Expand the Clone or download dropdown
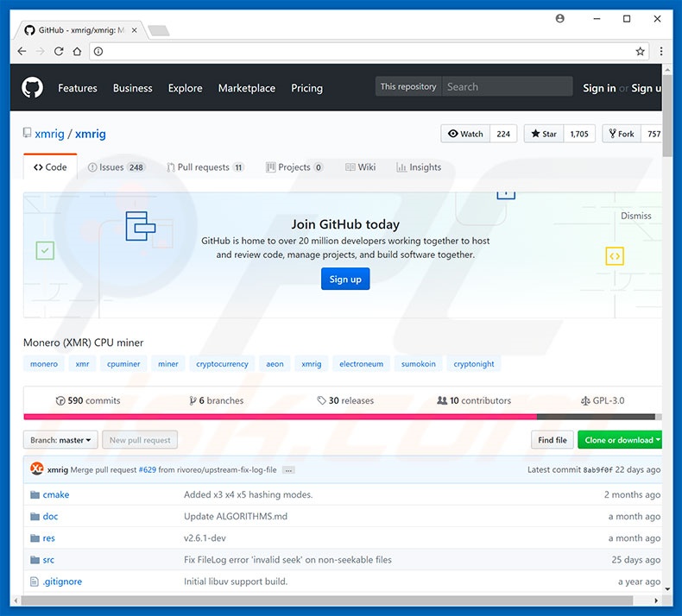 620,440
